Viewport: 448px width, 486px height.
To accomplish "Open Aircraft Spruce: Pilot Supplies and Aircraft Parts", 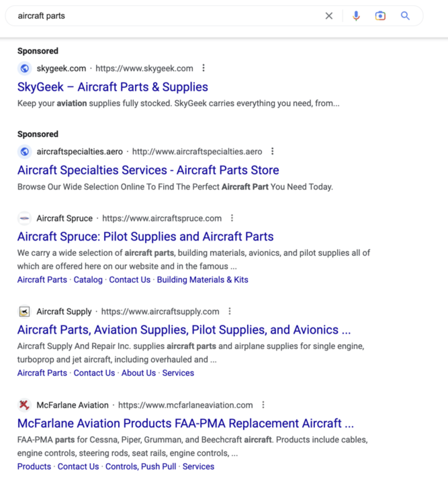I will [145, 237].
